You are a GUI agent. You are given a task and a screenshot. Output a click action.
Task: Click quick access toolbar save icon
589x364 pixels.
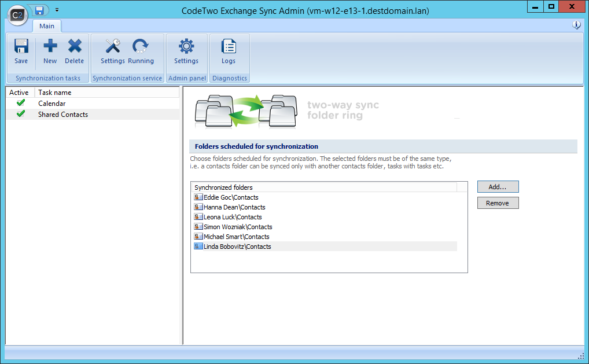(39, 10)
